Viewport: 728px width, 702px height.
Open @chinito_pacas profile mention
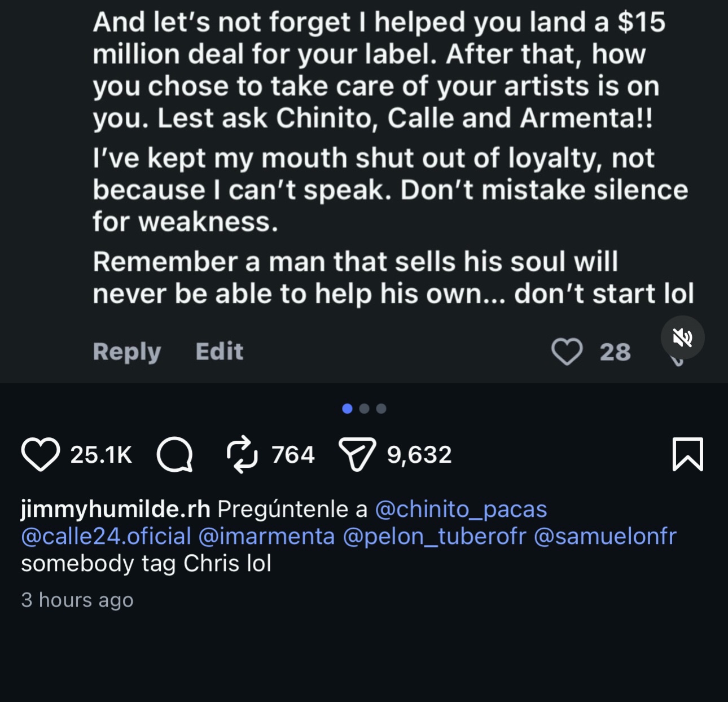(461, 509)
